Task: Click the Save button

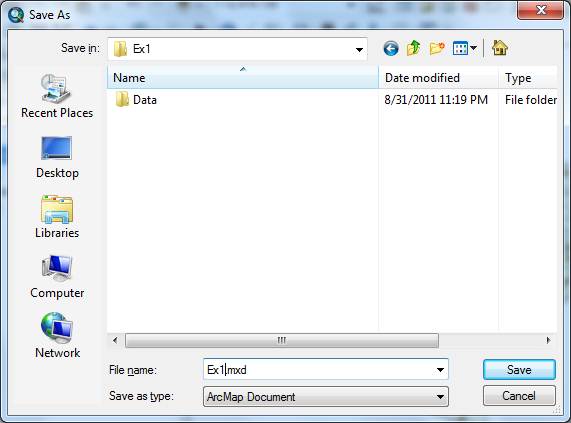Action: (x=519, y=370)
